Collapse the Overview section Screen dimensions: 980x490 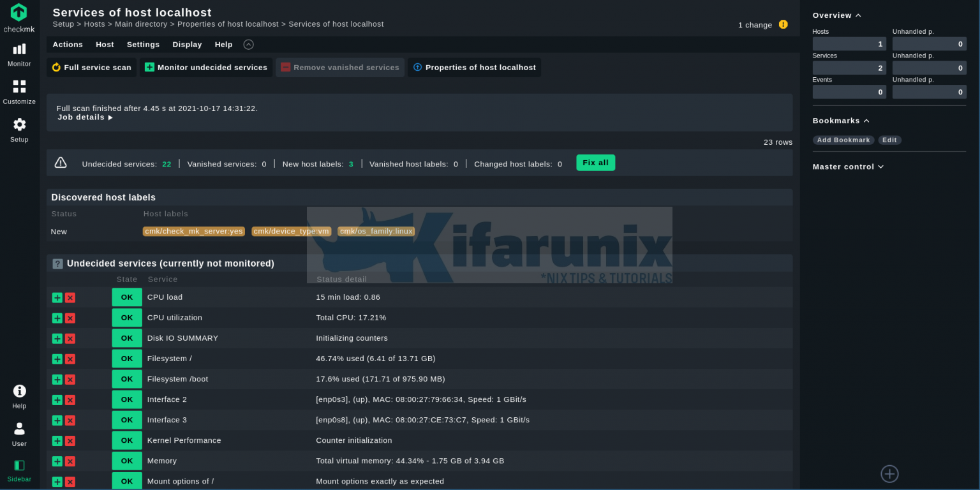coord(859,15)
